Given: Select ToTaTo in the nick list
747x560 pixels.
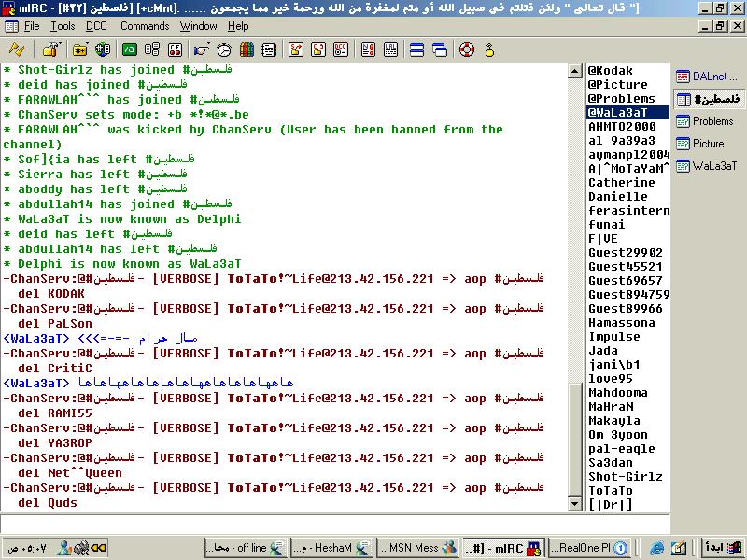Looking at the screenshot, I should pyautogui.click(x=627, y=491).
